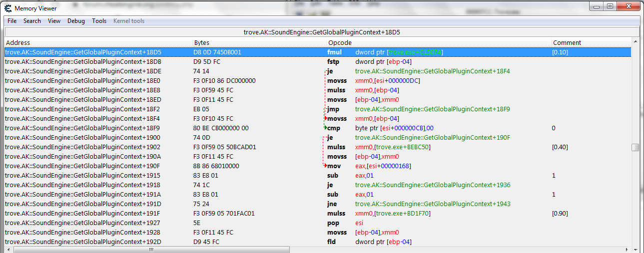Click the operand [trove.exe+BD1F70]
The height and width of the screenshot is (253, 644).
click(403, 213)
